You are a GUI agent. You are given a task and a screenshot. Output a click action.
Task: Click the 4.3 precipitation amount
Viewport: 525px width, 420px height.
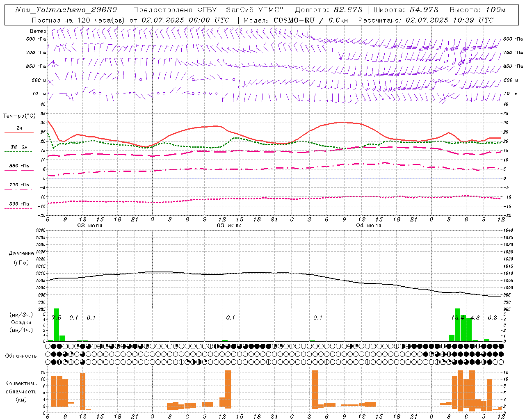(475, 317)
